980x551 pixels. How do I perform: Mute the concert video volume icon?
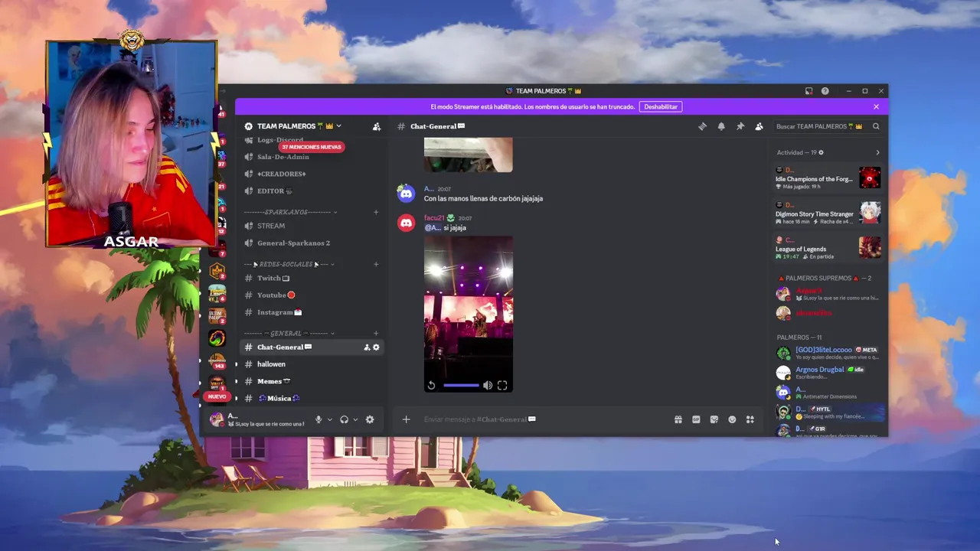[x=488, y=386]
